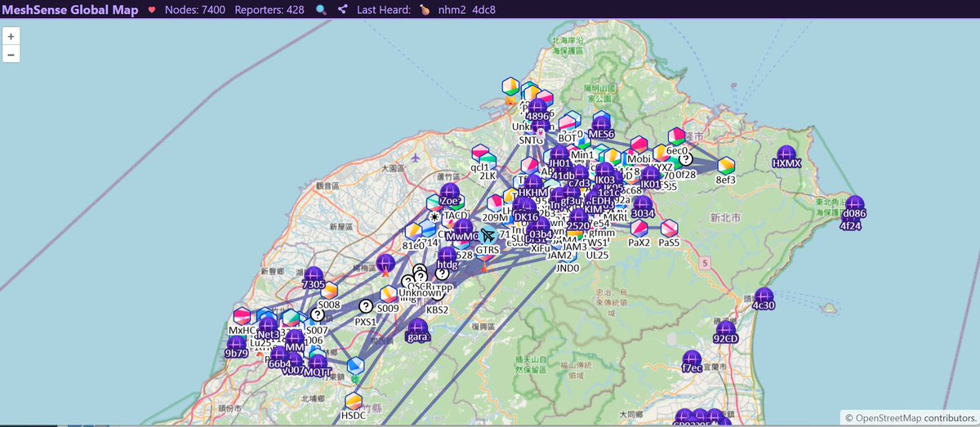Screen dimensions: 980x427
Task: Select the PaS5 hexagon node marker
Action: (669, 229)
